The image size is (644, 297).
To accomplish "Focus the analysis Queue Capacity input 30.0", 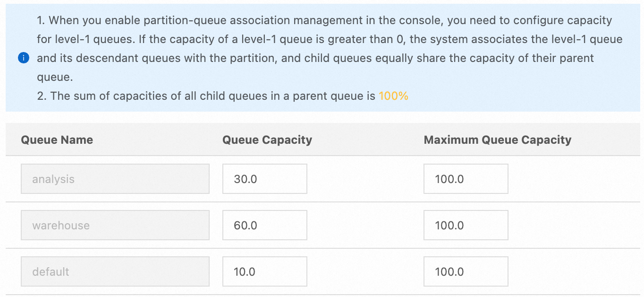I will coord(264,179).
